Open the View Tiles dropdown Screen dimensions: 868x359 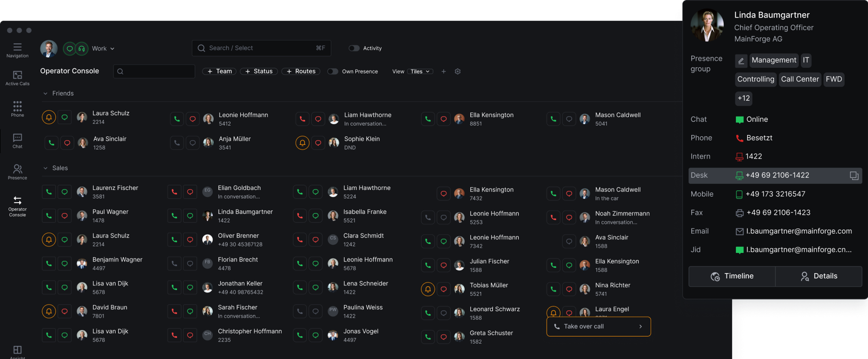pyautogui.click(x=420, y=72)
